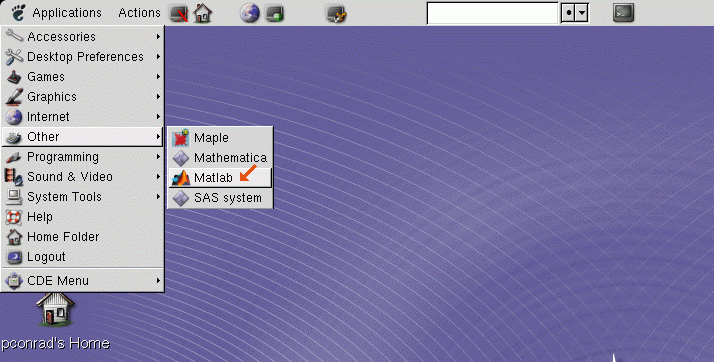Open the terminal icon in the panel
The height and width of the screenshot is (362, 714).
click(x=623, y=12)
